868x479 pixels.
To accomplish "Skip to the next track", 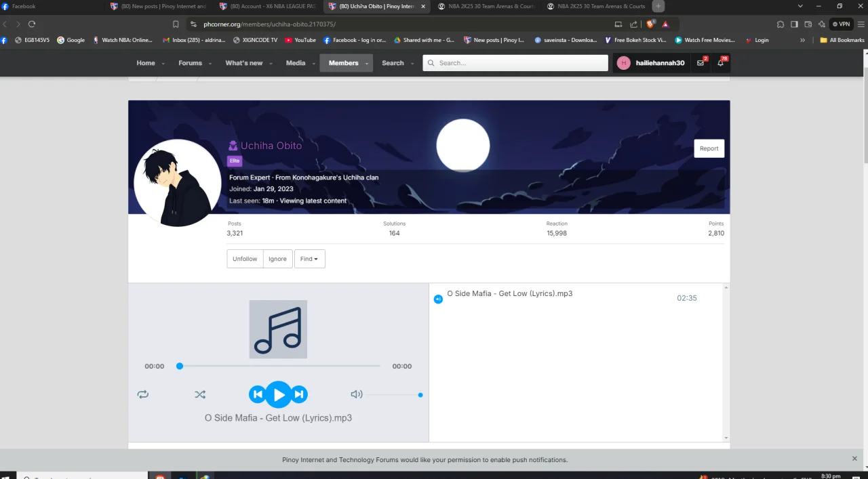I will [299, 394].
